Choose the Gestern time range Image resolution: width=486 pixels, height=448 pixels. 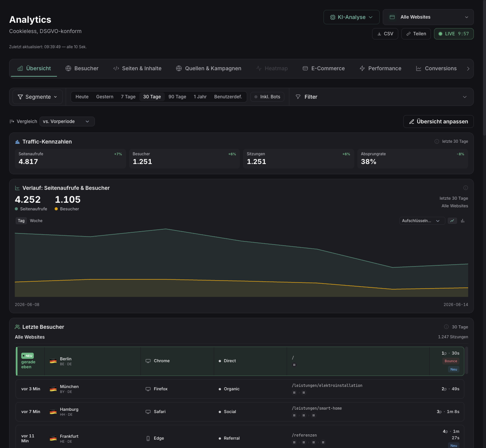(x=105, y=97)
